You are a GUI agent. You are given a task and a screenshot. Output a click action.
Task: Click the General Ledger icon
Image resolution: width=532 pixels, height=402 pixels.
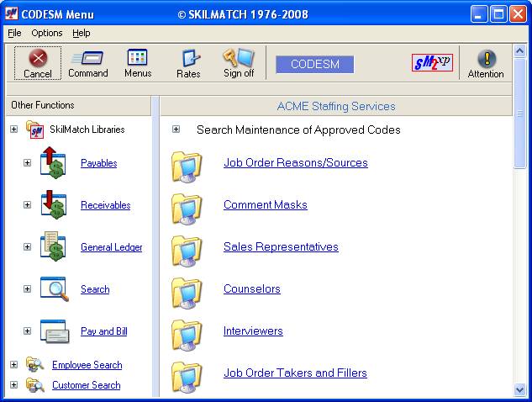[x=53, y=246]
